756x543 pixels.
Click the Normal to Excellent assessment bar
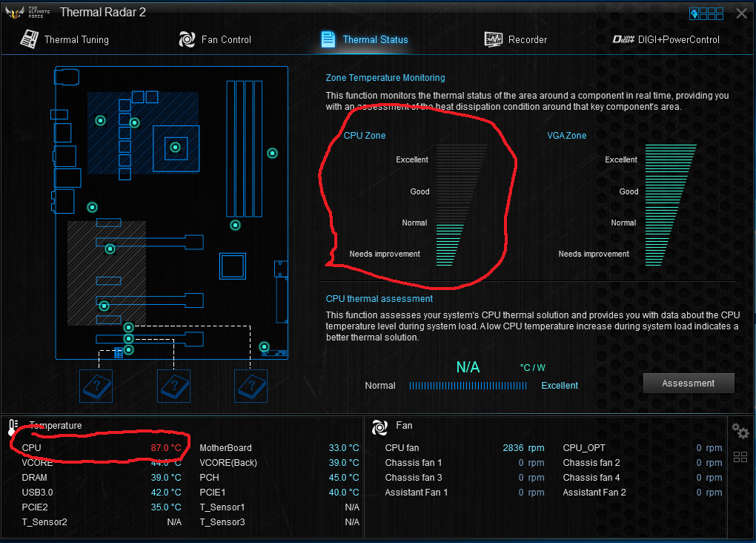tap(468, 386)
